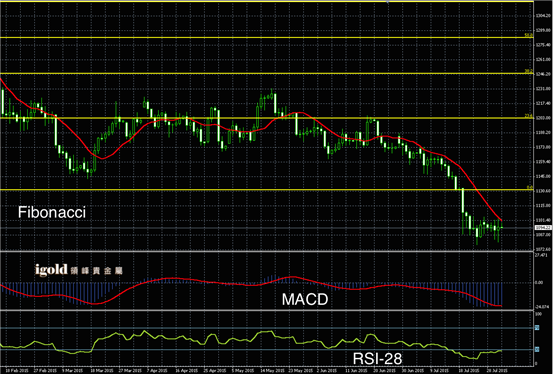Click the 1072.60 price axis label

coord(543,249)
